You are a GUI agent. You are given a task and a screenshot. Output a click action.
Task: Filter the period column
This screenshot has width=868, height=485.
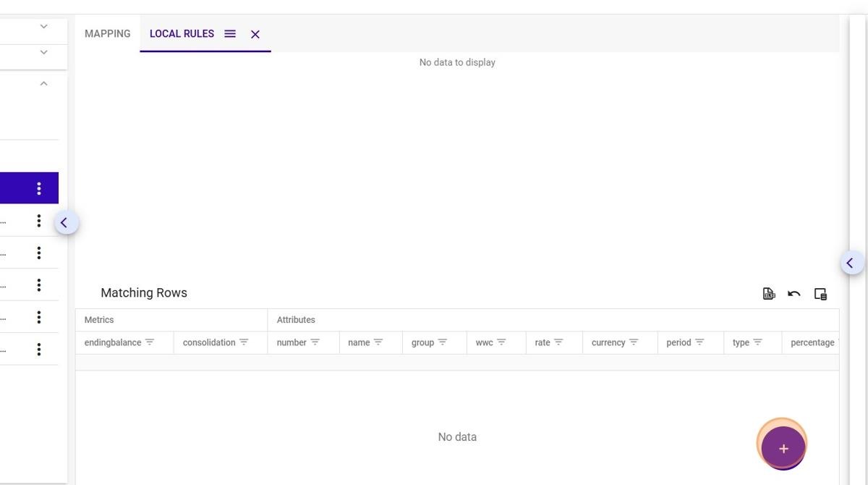[x=699, y=342]
